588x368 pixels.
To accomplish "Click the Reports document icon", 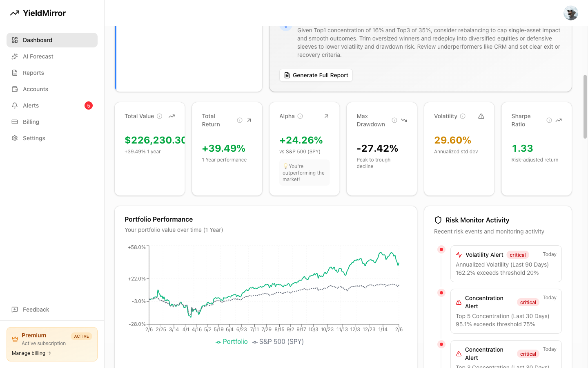I will point(15,73).
